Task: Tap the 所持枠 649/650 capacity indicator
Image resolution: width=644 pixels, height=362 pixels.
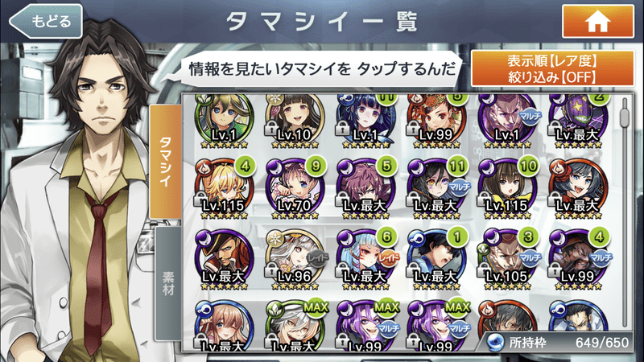Action: click(559, 343)
